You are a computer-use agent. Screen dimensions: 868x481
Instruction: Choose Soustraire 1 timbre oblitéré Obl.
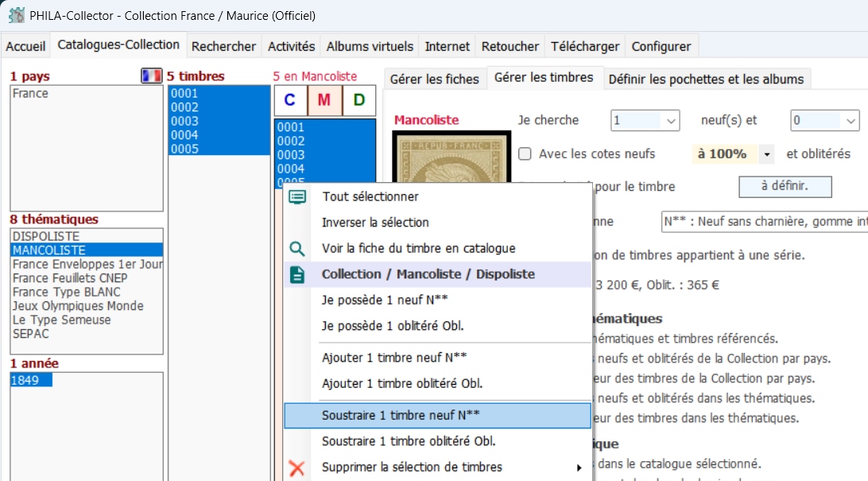coord(437,441)
